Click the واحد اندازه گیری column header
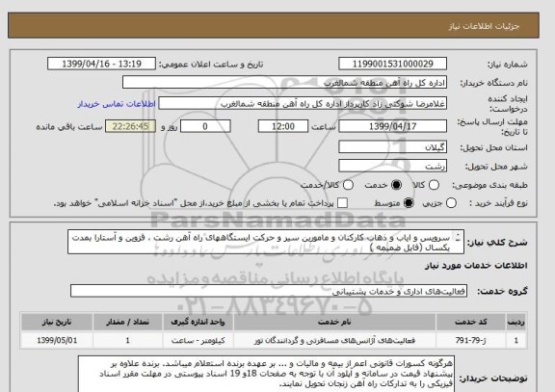 click(x=198, y=322)
